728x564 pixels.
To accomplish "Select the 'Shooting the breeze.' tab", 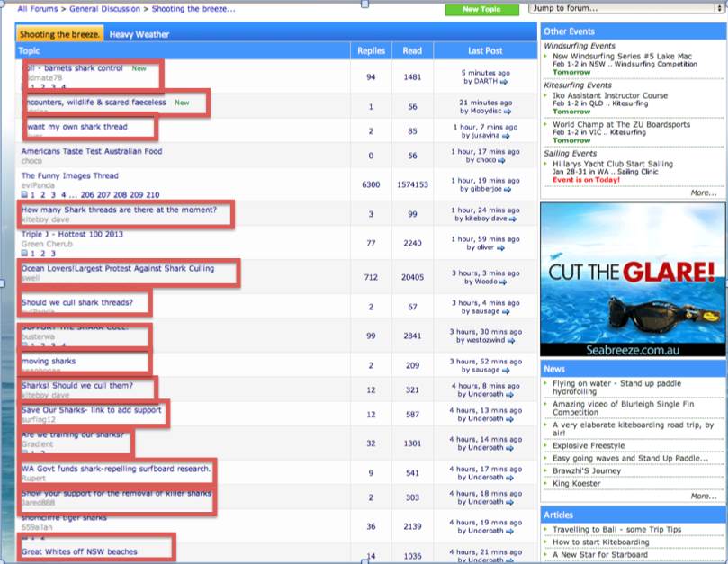I will pyautogui.click(x=58, y=33).
